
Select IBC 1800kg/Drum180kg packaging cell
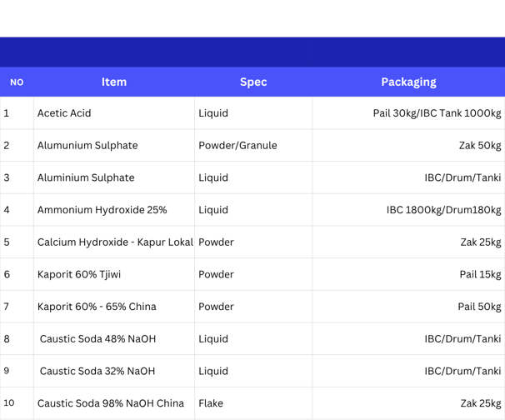pos(408,210)
